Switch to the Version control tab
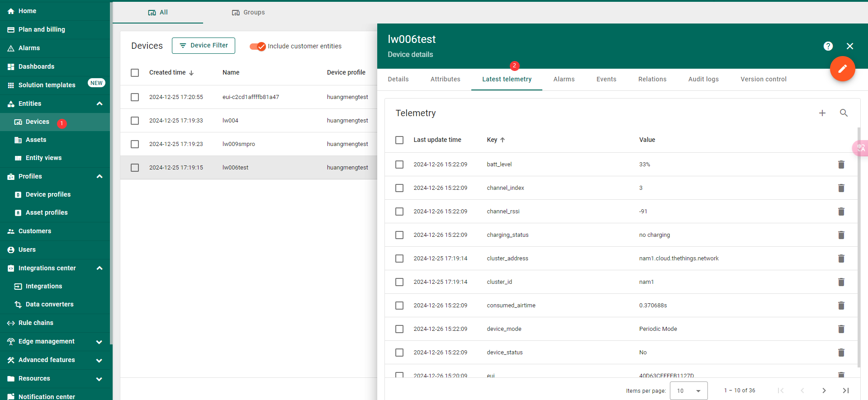Screen dimensions: 868x400 tap(764, 79)
